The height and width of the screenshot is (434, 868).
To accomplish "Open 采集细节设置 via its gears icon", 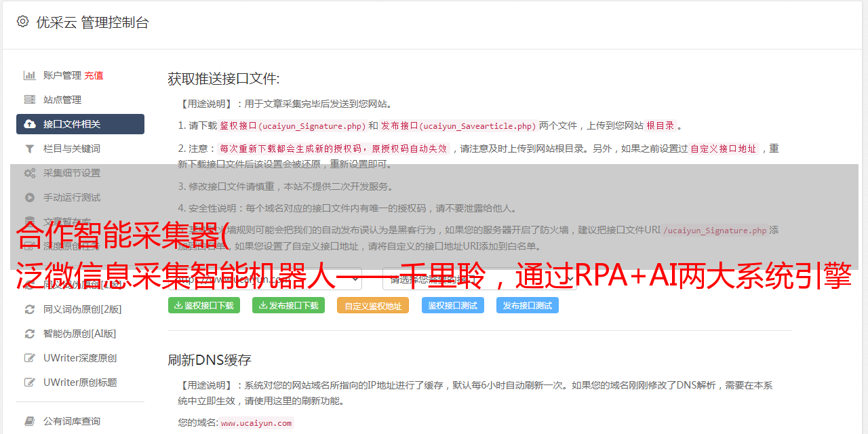I will [x=30, y=173].
